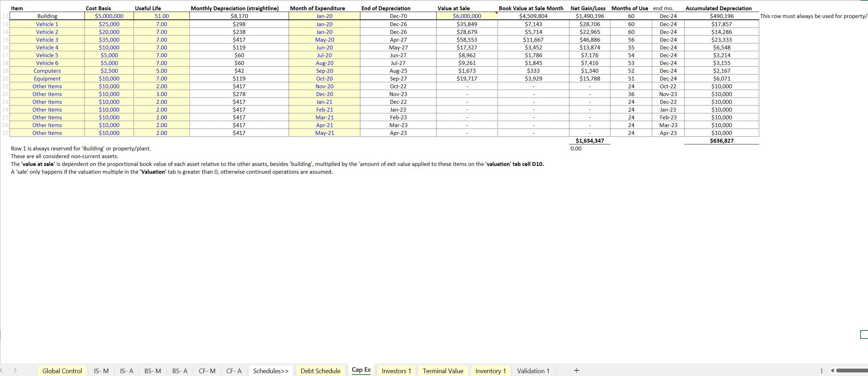Open the Debt Schedule sheet tab
The width and height of the screenshot is (868, 376).
[x=320, y=371]
